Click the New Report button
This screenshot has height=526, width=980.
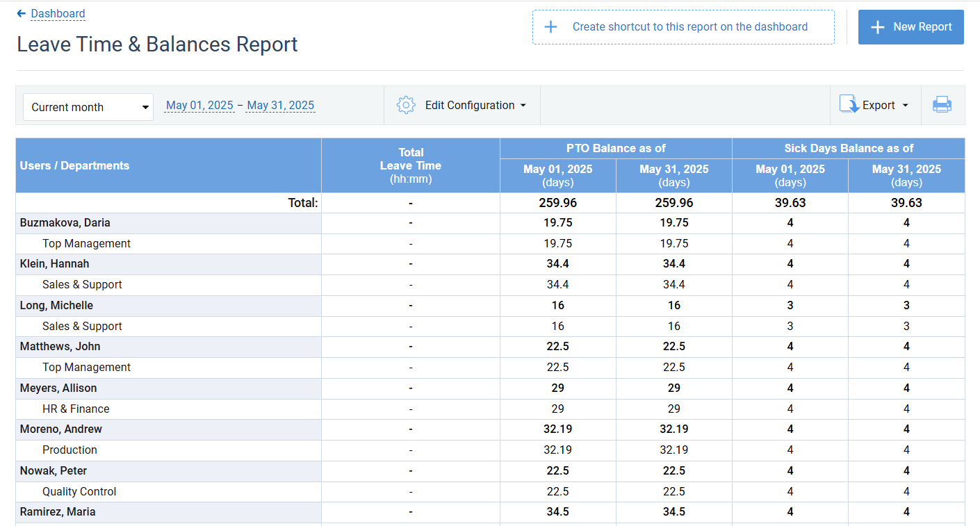910,27
